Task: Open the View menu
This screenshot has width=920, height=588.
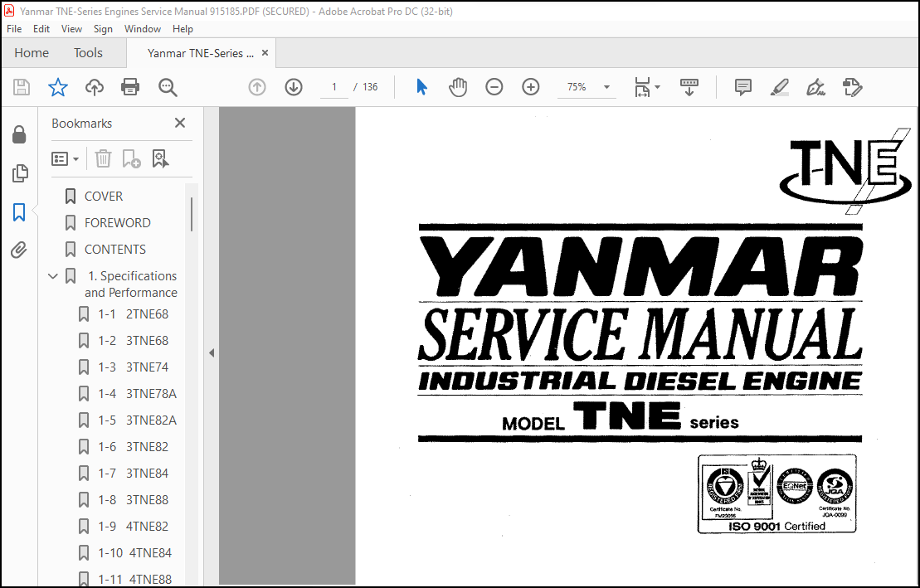Action: 71,29
